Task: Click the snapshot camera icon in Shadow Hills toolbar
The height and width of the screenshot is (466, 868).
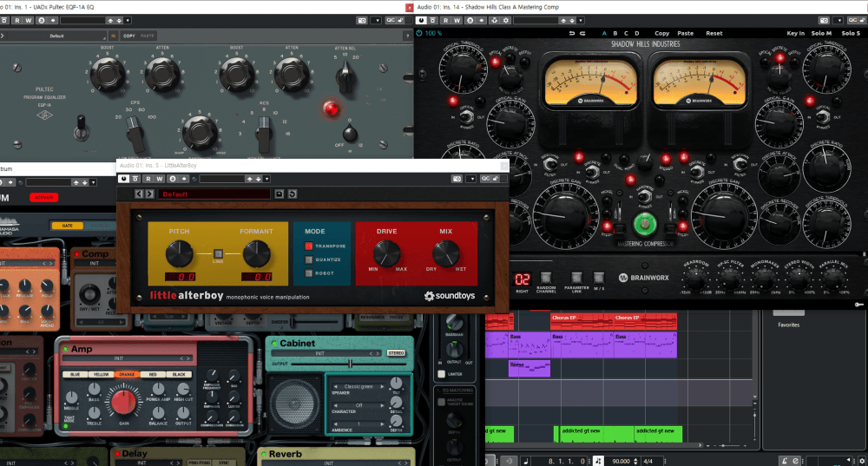Action: tap(825, 21)
